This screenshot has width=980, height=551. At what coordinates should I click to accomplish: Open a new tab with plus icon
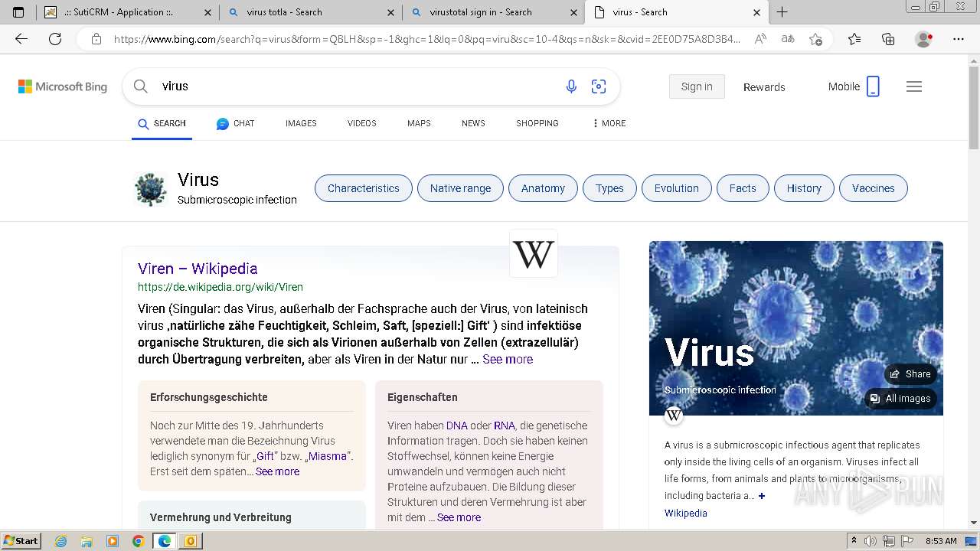[782, 12]
